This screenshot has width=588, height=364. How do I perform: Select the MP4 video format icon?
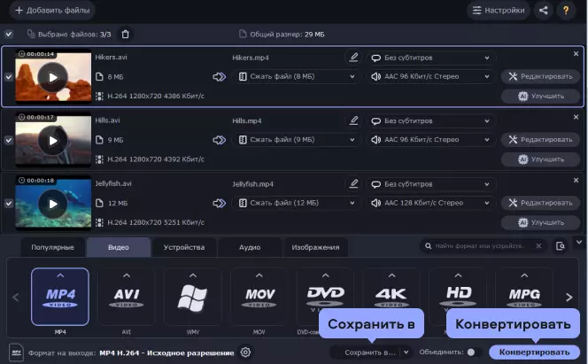60,297
